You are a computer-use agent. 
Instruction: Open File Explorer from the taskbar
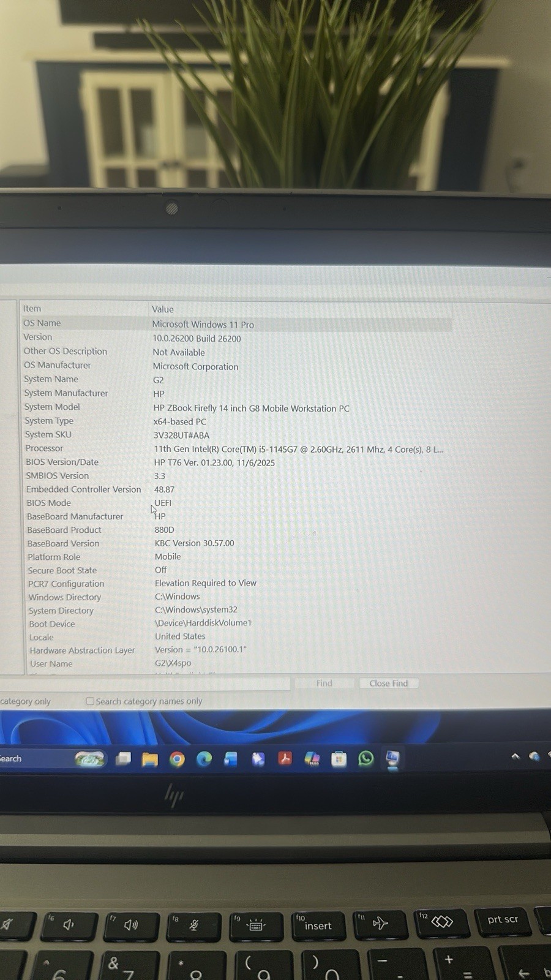(150, 759)
